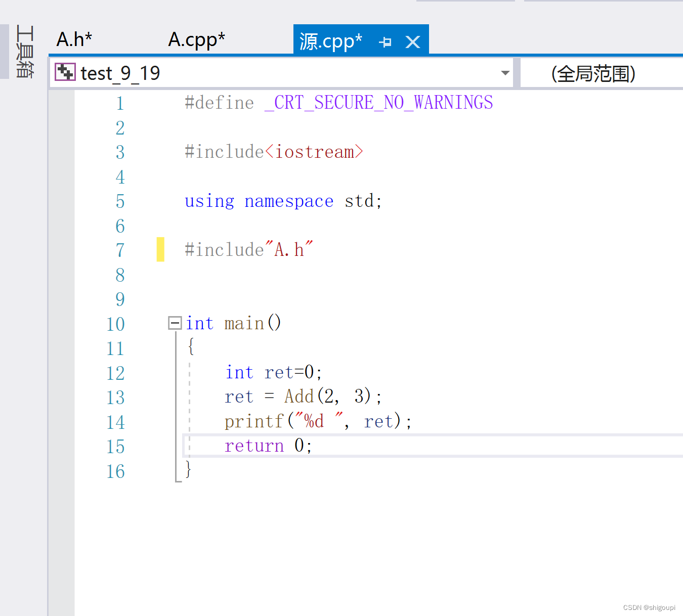683x616 pixels.
Task: Click the 'namespace' keyword
Action: (x=289, y=202)
